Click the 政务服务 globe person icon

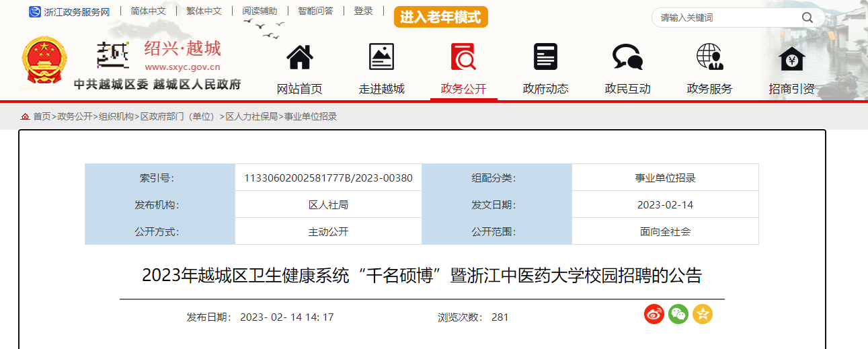point(709,57)
